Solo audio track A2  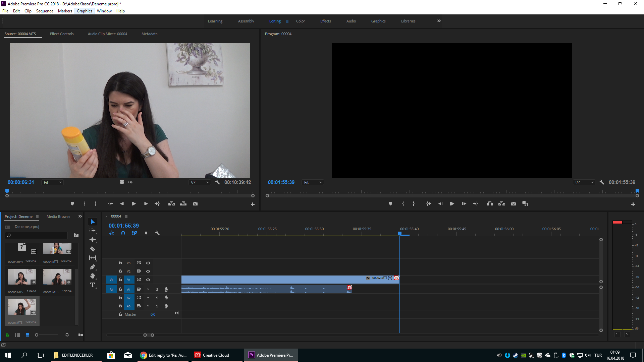[157, 298]
